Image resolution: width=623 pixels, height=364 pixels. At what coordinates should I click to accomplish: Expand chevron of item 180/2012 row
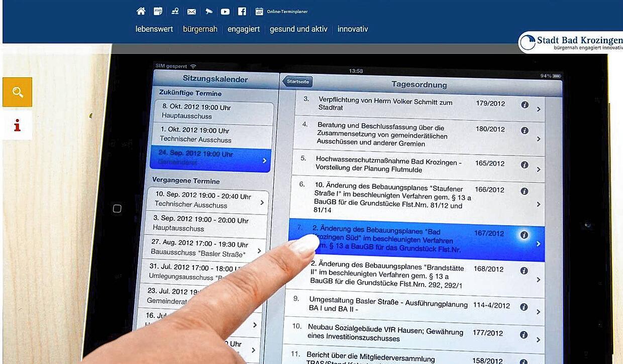click(539, 139)
